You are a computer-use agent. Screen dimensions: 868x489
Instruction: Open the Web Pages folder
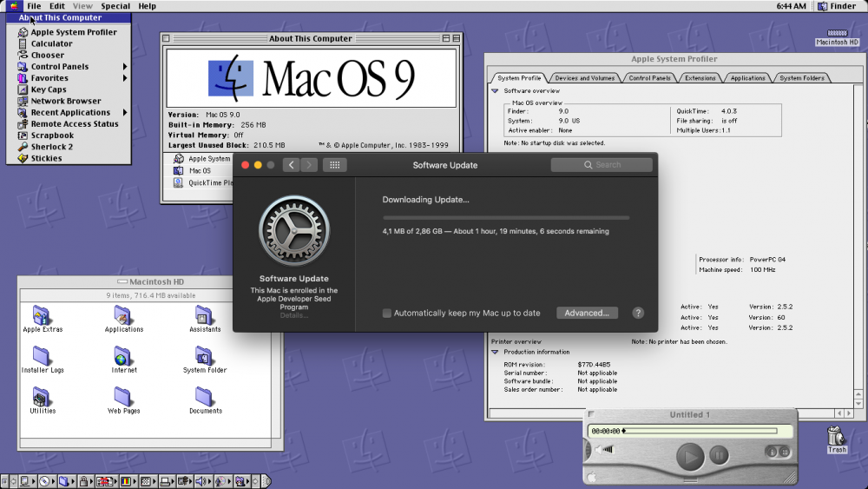coord(123,401)
